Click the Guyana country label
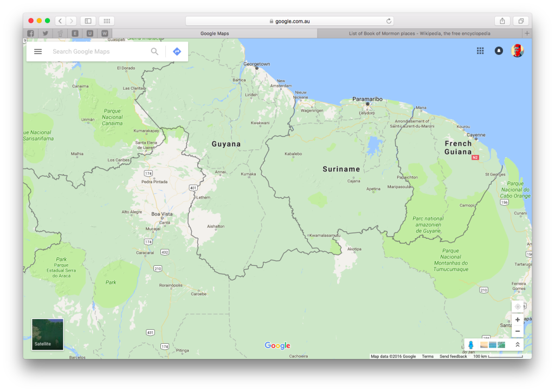Screen dimensions: 555x392 tap(226, 144)
